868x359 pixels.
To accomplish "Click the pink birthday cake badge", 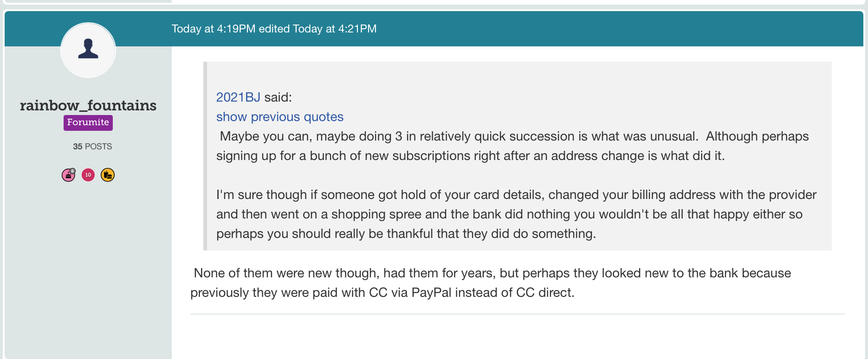I will pos(68,175).
